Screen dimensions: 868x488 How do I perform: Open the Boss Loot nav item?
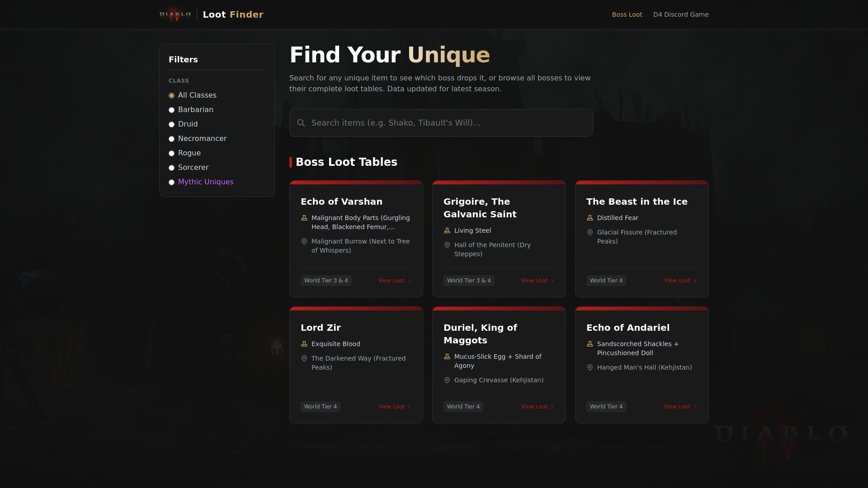pos(627,14)
